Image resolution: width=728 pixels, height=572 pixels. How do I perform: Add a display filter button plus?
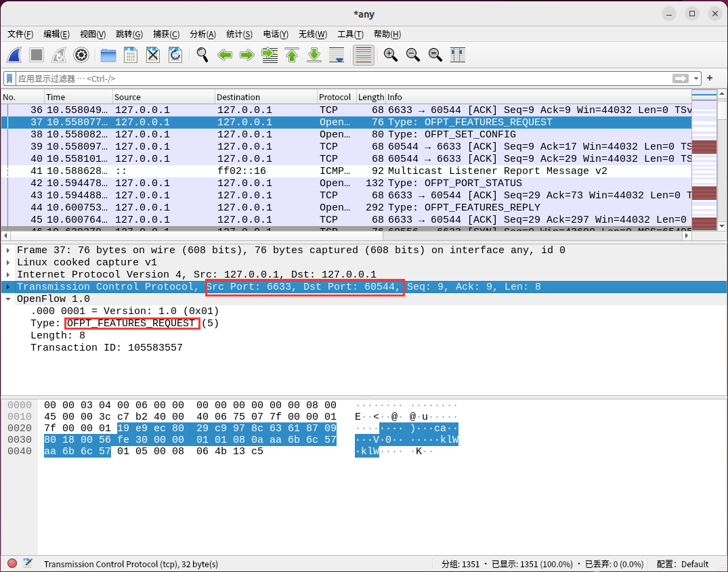tap(710, 78)
